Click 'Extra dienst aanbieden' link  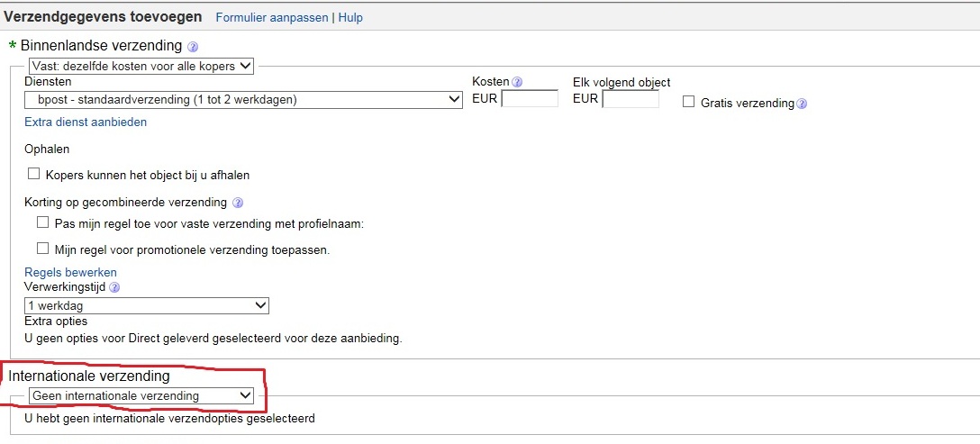[x=86, y=122]
